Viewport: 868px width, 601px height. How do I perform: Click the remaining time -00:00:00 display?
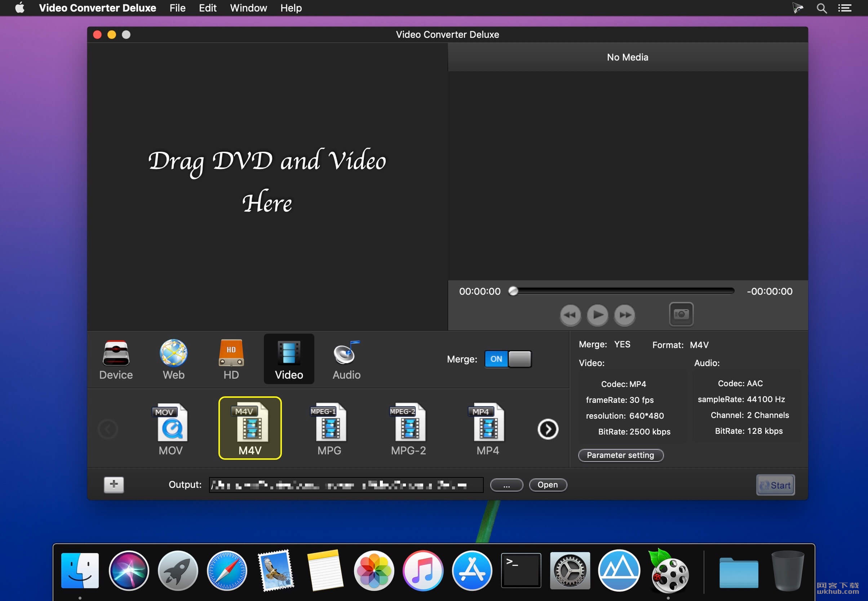(769, 291)
